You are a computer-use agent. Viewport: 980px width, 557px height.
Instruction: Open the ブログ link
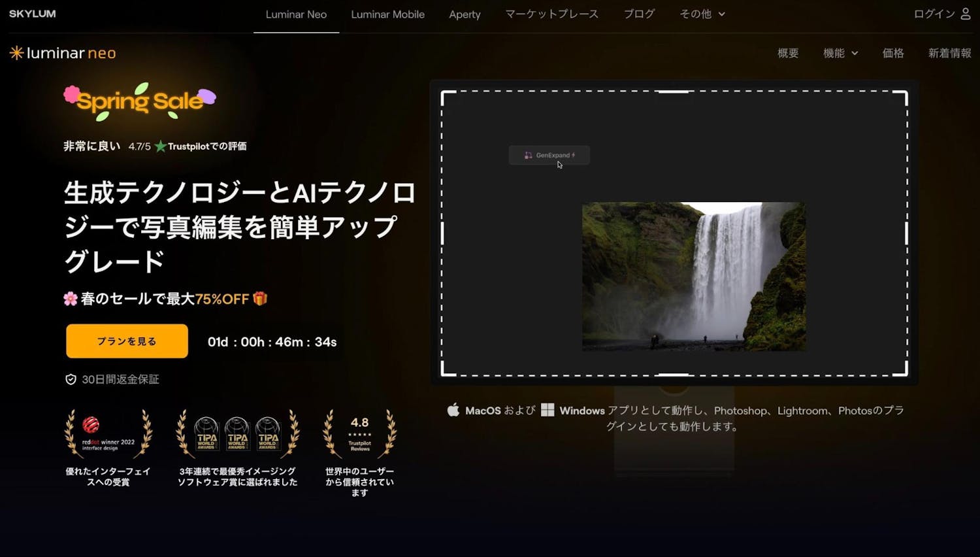click(x=639, y=14)
